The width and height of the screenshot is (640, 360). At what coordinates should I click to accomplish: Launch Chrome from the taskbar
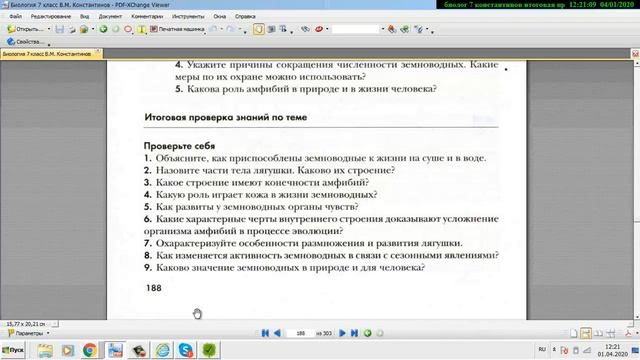point(90,350)
